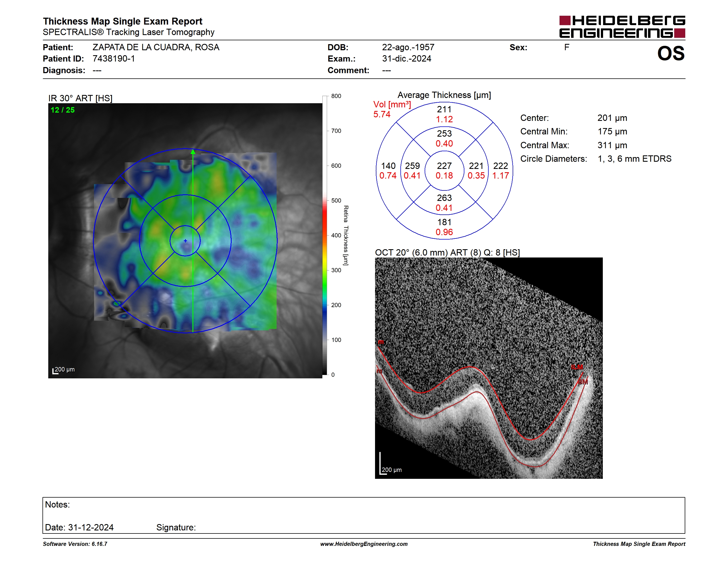
Task: Click the 'OCT 20° (6.0 mm) ART (8) Q: 8 [HS]' label
Action: pyautogui.click(x=447, y=253)
